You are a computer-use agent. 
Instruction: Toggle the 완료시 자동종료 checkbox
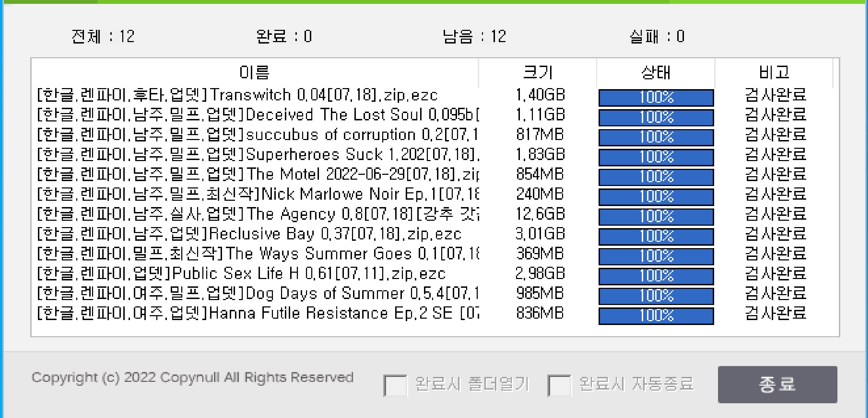tap(559, 385)
